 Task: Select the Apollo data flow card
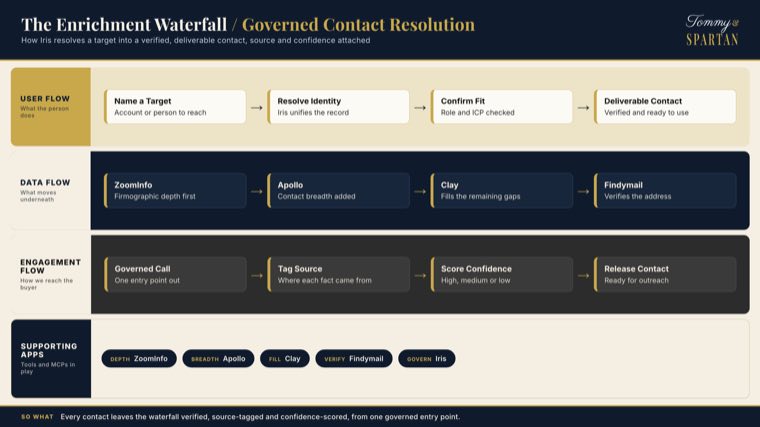(338, 190)
